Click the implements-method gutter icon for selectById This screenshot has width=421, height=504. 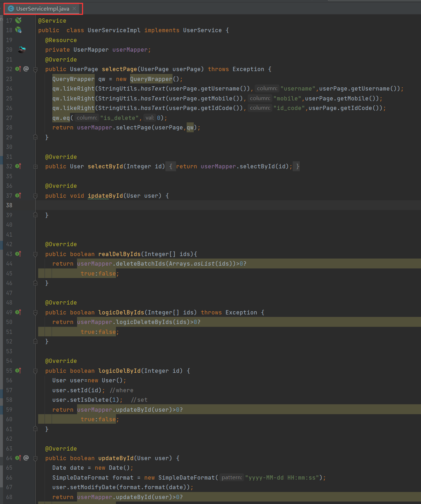click(x=18, y=166)
